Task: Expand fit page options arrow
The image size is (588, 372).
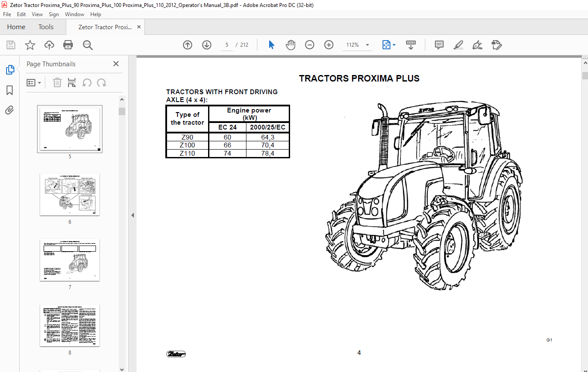Action: (394, 45)
